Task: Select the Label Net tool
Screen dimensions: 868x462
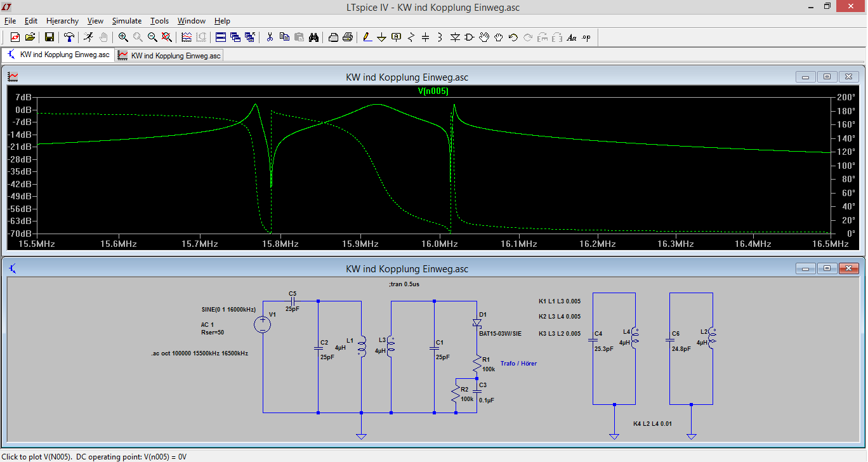Action: pos(397,37)
